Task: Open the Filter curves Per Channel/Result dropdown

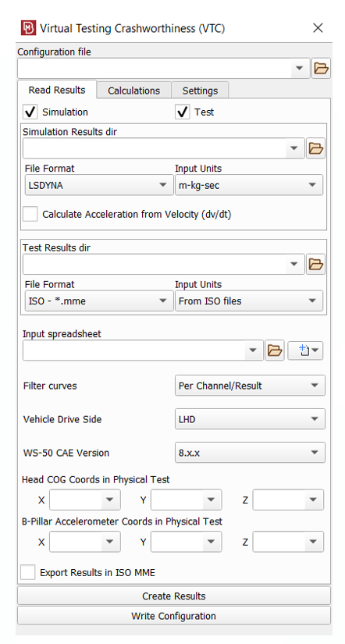Action: click(250, 386)
